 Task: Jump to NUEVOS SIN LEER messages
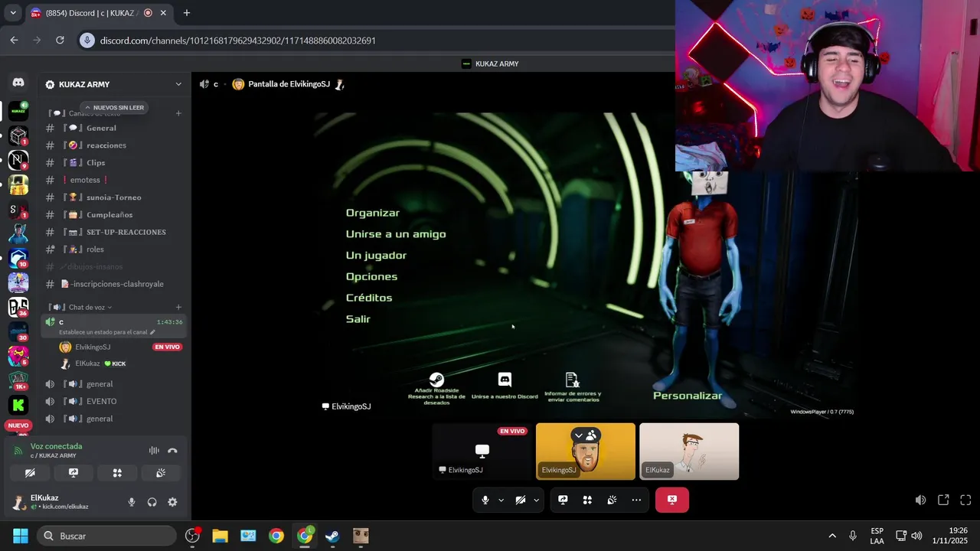click(113, 108)
